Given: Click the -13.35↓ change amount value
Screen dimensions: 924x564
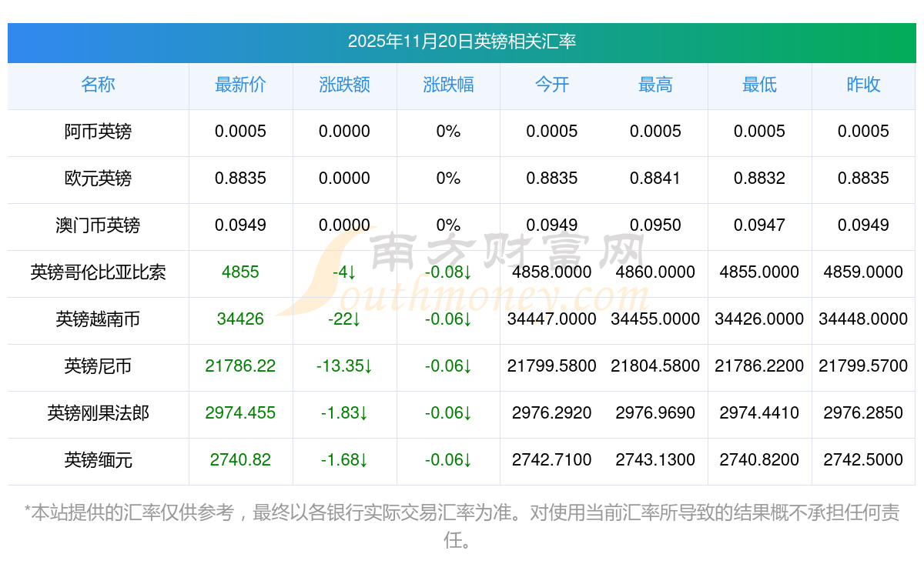Looking at the screenshot, I should (x=344, y=366).
